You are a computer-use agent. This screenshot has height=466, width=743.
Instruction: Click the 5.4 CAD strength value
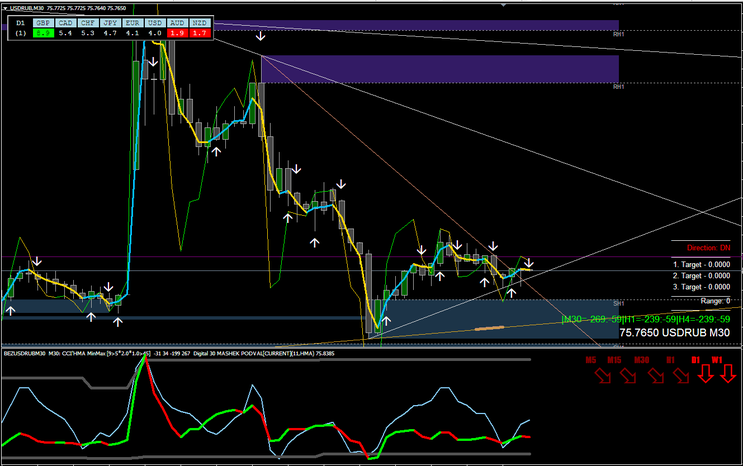coord(65,33)
